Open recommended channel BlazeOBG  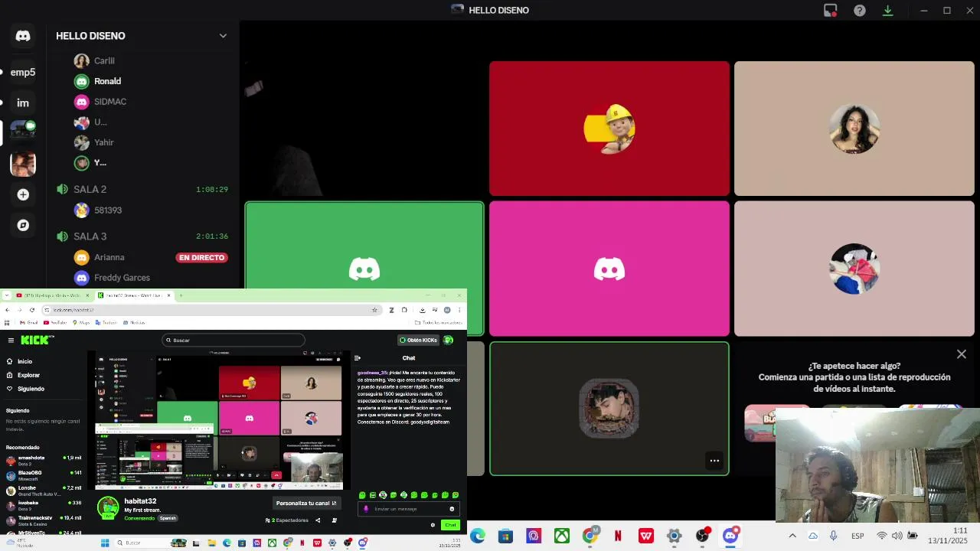44,475
